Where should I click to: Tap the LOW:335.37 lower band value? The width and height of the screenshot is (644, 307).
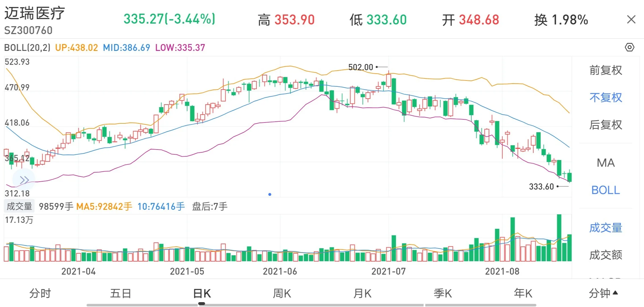(180, 47)
